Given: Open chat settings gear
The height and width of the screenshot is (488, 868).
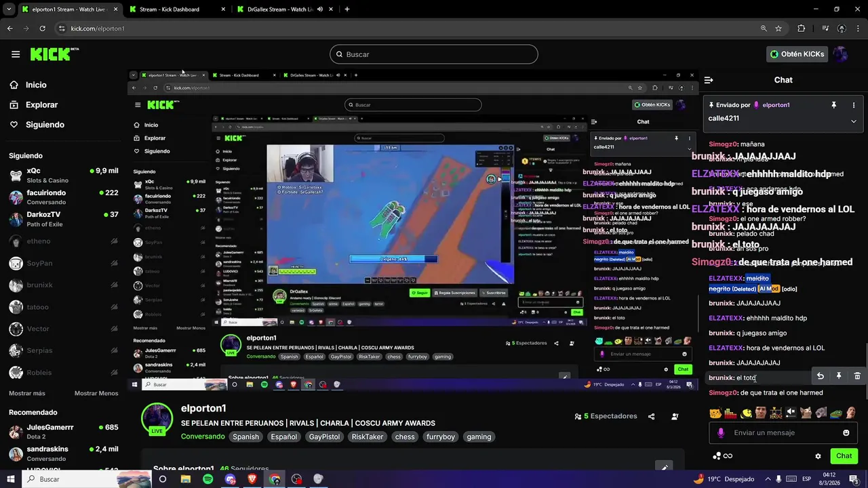Looking at the screenshot, I should [x=818, y=456].
